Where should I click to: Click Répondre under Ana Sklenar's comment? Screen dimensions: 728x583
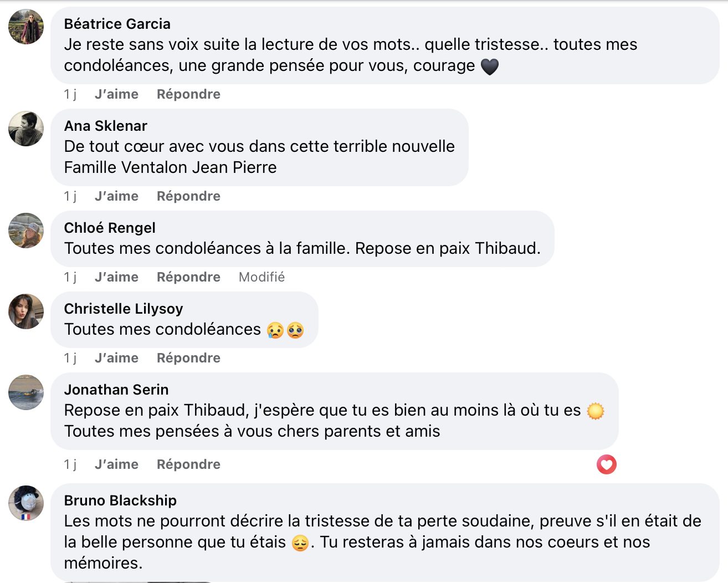pyautogui.click(x=188, y=196)
